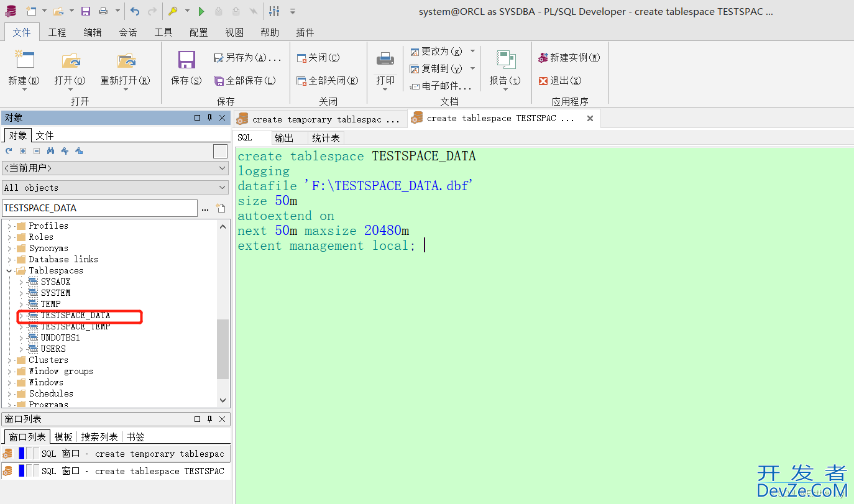This screenshot has height=504, width=854.
Task: Click 新建(N) ribbon button
Action: pyautogui.click(x=24, y=70)
